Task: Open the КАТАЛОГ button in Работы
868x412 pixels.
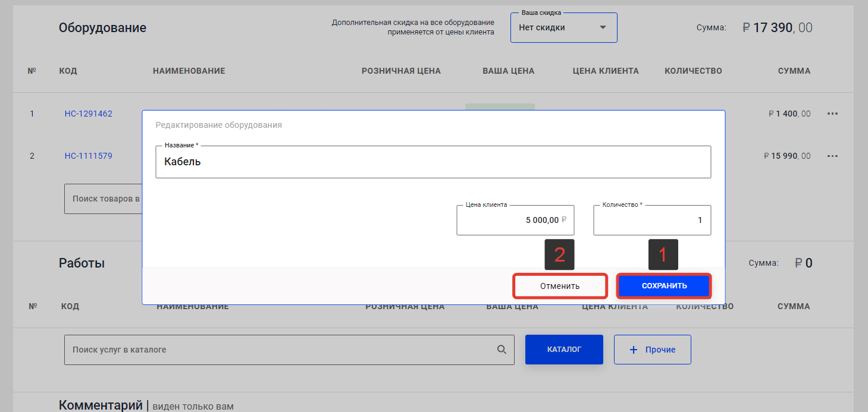Action: point(564,350)
